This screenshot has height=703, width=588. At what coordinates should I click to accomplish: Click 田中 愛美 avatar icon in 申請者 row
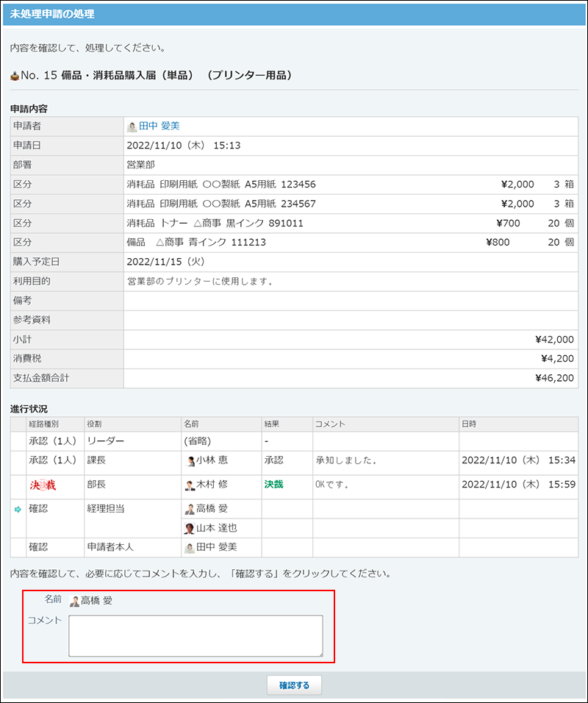coord(132,127)
